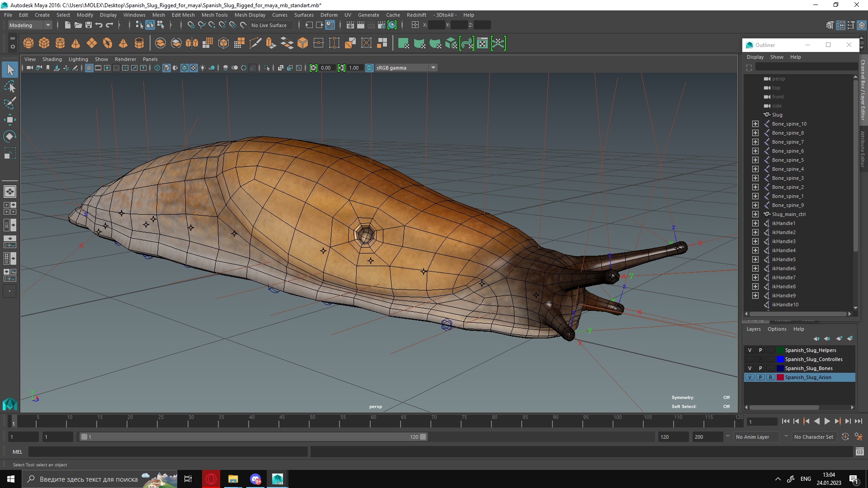Toggle visibility of Spanish_Slug_Helpers layer

pos(750,350)
